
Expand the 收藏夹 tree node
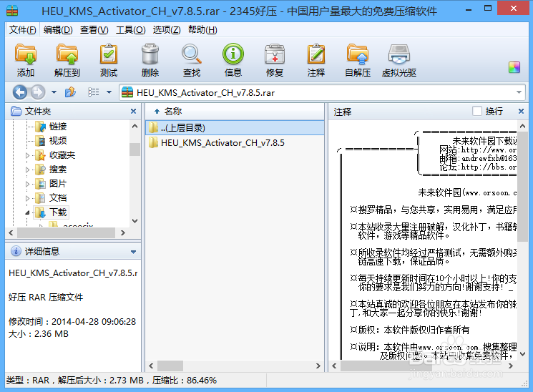pos(27,155)
